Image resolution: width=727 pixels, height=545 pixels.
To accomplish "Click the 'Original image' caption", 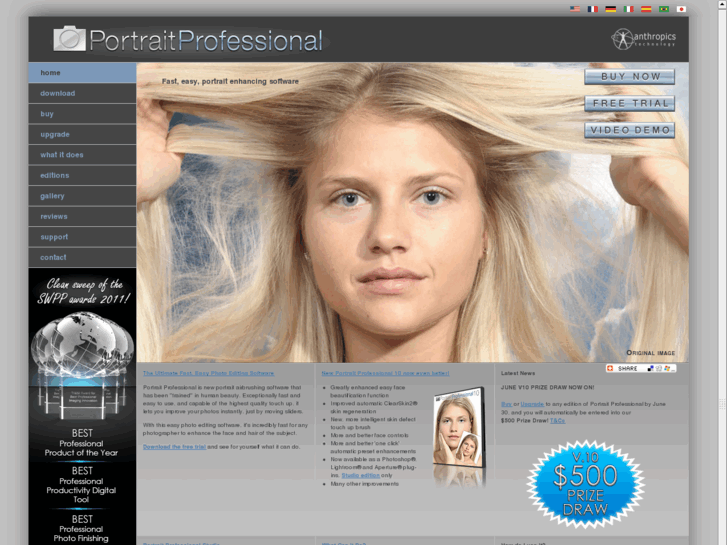I will (x=650, y=353).
